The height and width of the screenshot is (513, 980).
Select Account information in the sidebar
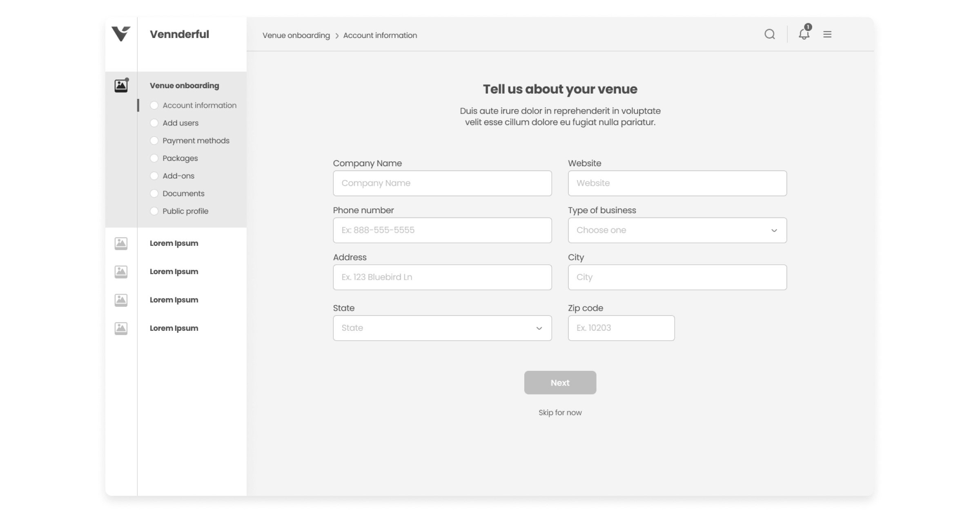[x=199, y=105]
